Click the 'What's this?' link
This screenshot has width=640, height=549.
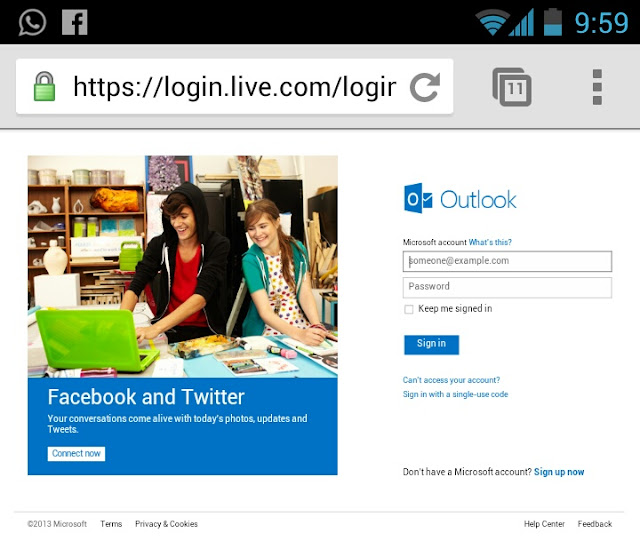point(490,242)
